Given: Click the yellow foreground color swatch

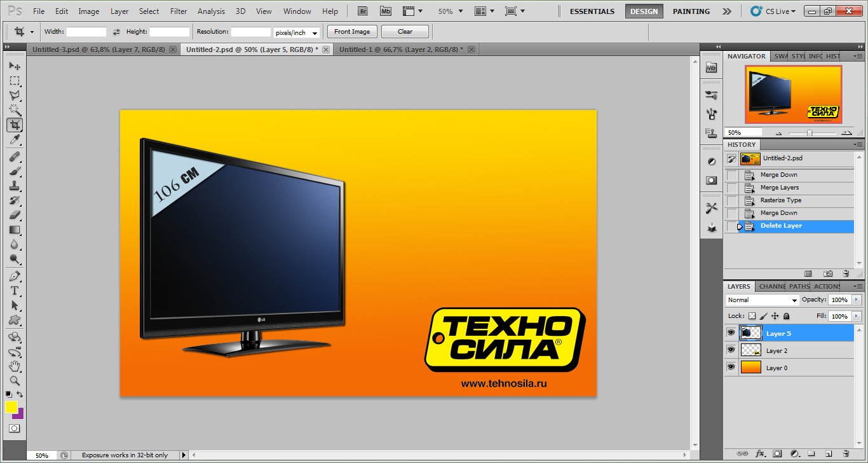Looking at the screenshot, I should tap(11, 407).
